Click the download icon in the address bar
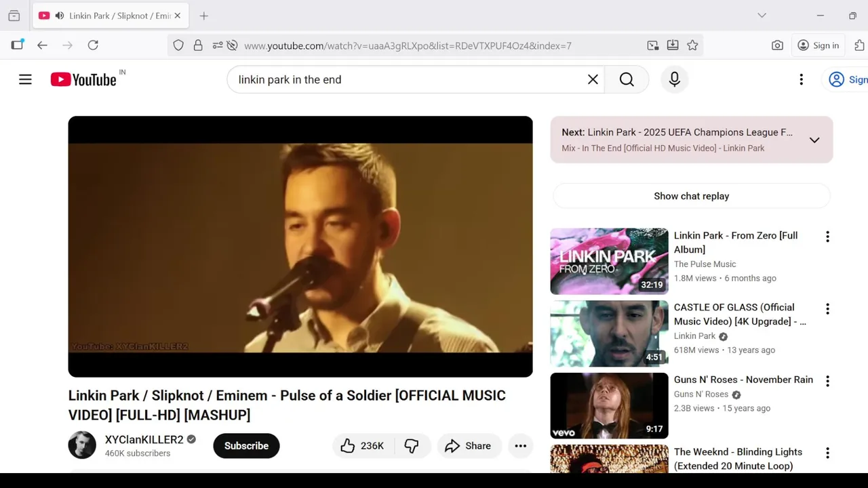 673,45
